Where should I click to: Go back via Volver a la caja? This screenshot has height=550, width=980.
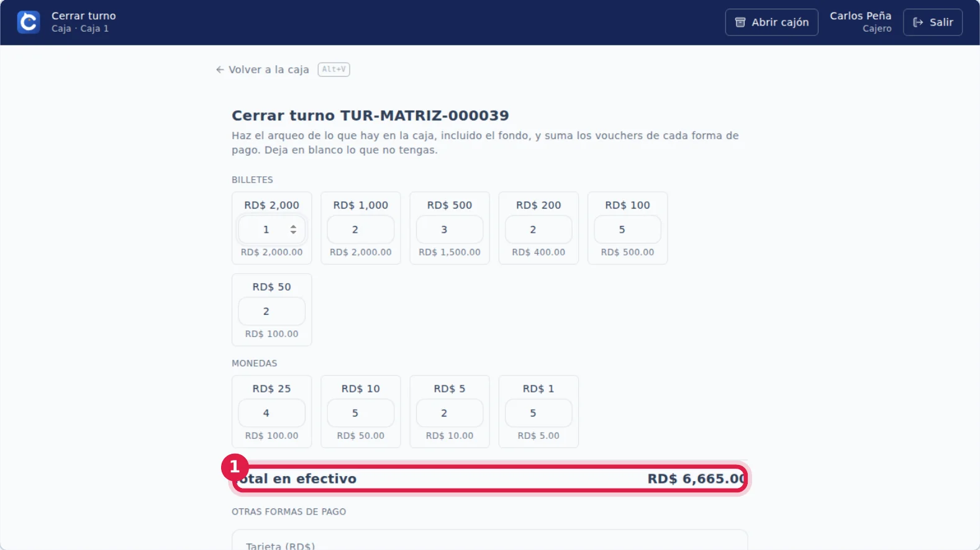tap(262, 70)
